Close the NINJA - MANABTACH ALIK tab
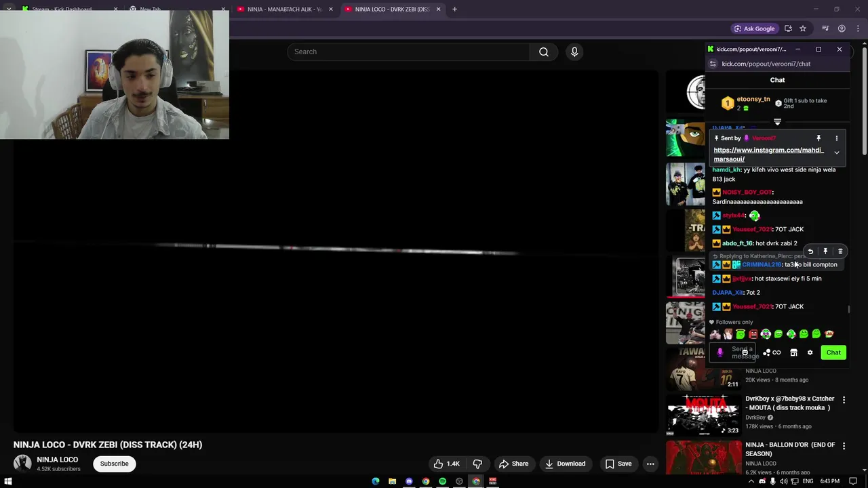This screenshot has height=488, width=868. pos(330,9)
